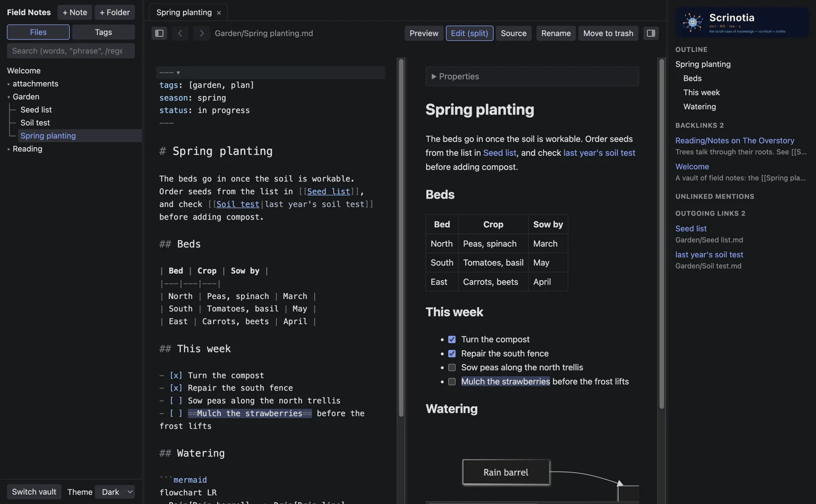
Task: Toggle the left sidebar panel icon
Action: (x=159, y=33)
